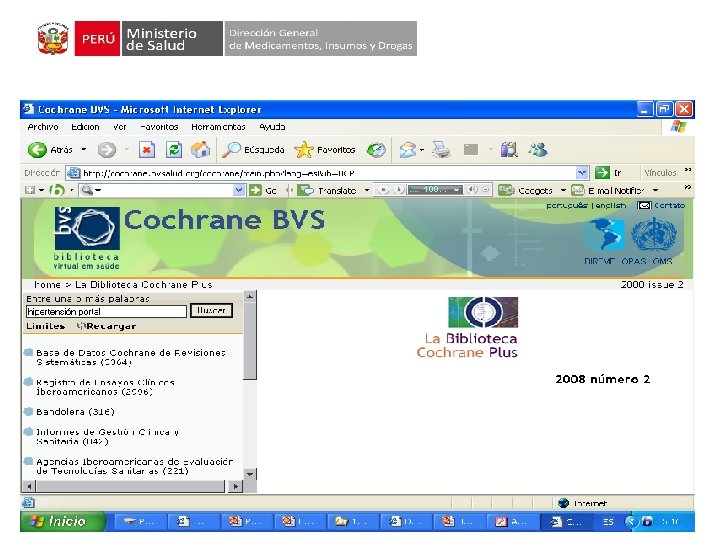Viewport: 720px width, 540px height.
Task: Click the vertical scrollbar thumb of left panel
Action: (x=249, y=341)
